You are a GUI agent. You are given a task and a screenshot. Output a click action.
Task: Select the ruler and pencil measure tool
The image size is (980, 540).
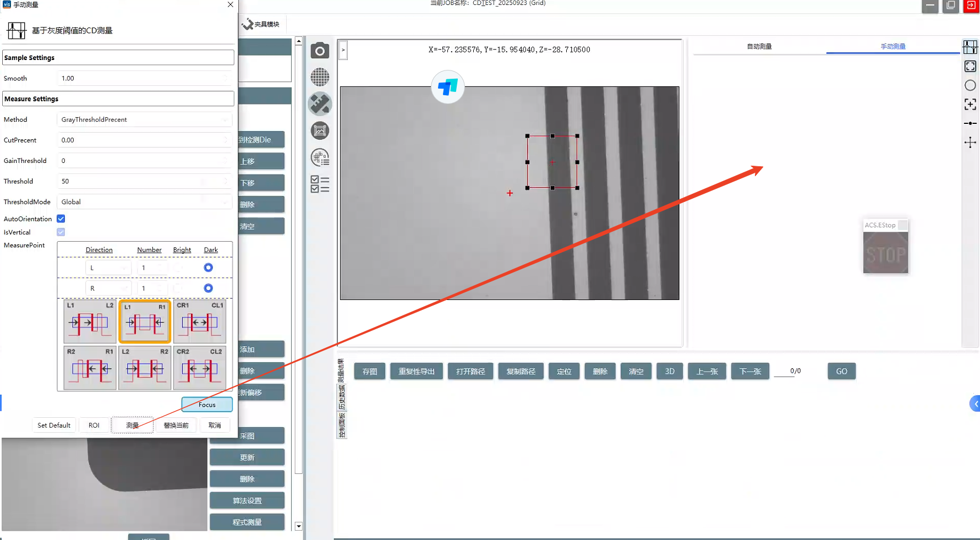click(319, 103)
